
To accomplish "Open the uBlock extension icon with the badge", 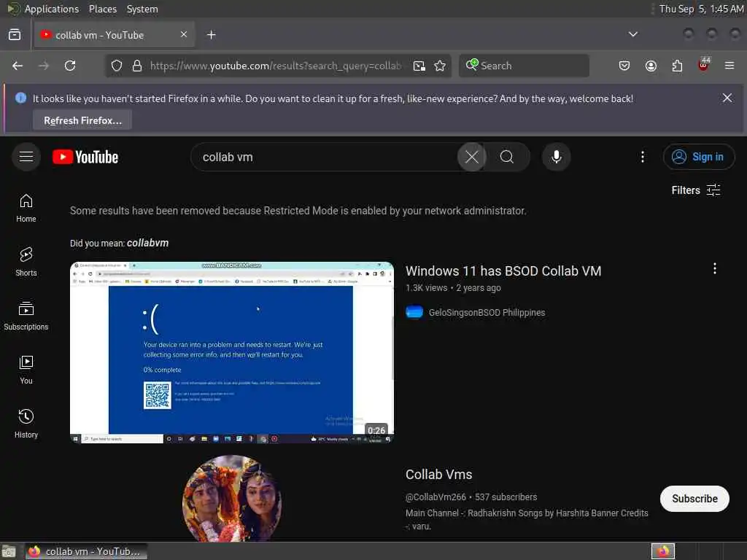I will [x=703, y=65].
